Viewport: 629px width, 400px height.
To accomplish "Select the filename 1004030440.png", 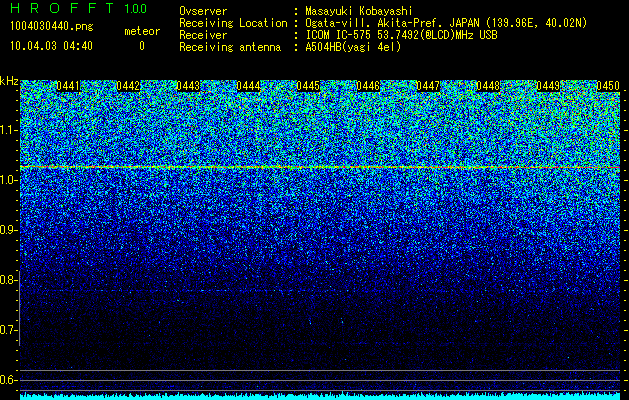I will click(x=52, y=26).
